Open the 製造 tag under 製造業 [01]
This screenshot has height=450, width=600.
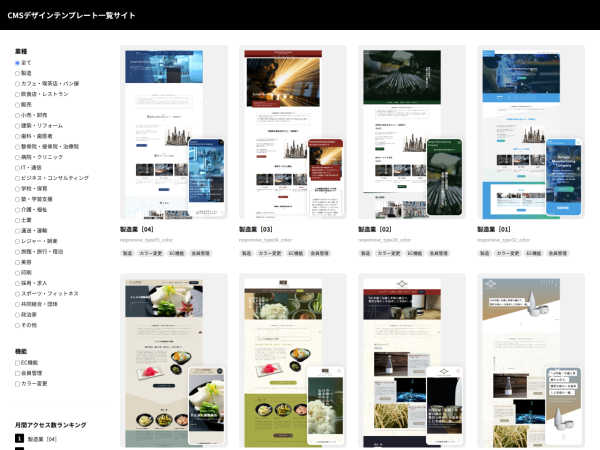pyautogui.click(x=484, y=253)
